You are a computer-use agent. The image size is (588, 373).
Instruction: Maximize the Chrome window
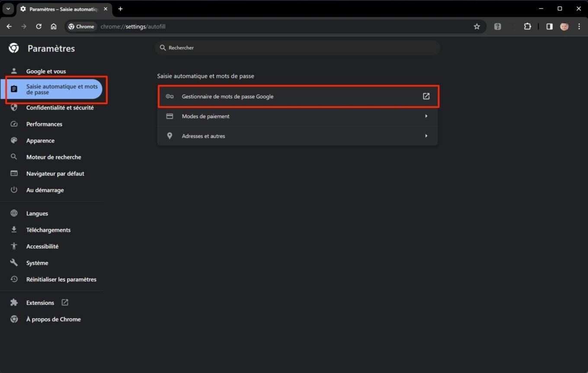(x=560, y=9)
